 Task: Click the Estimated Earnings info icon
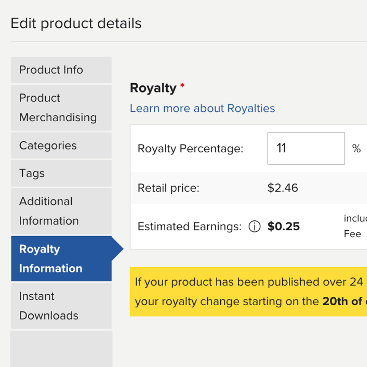pos(254,227)
